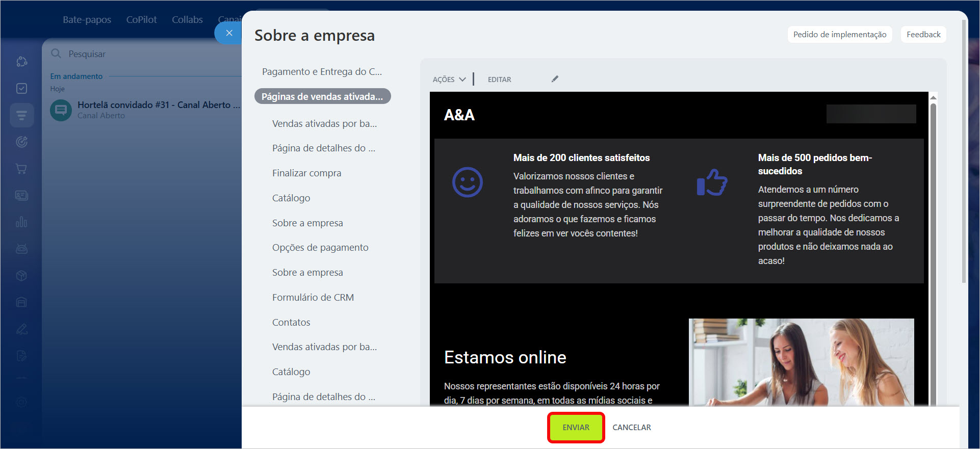Select 'Páginas de vendas ativada...' template group

[322, 96]
